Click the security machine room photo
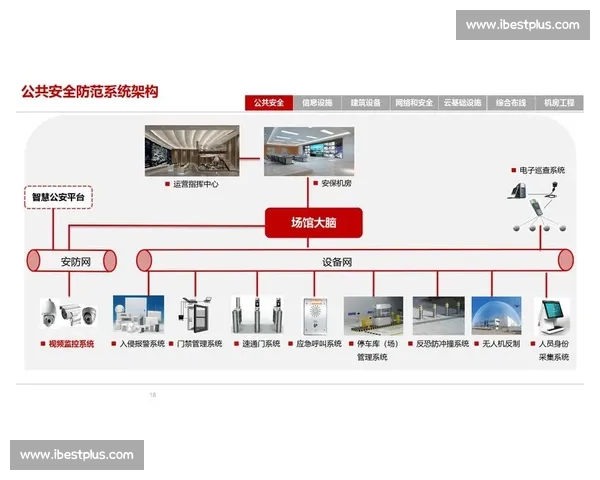Screen dimensions: 600x480 309,152
